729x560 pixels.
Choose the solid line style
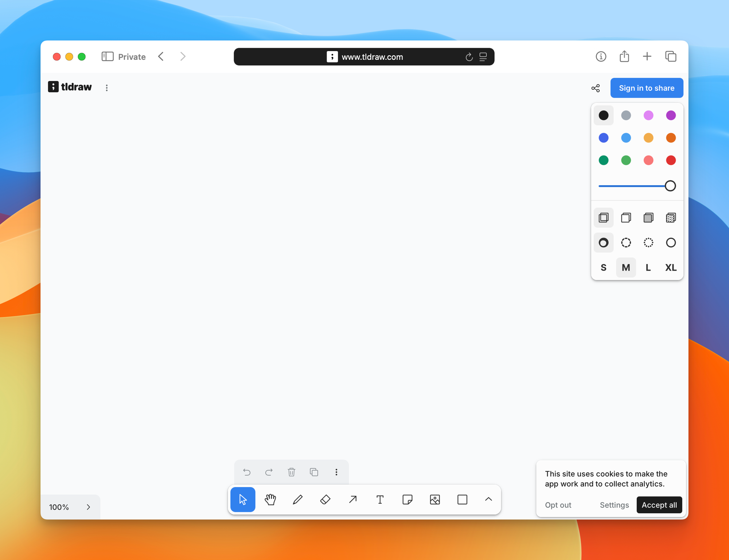point(671,242)
